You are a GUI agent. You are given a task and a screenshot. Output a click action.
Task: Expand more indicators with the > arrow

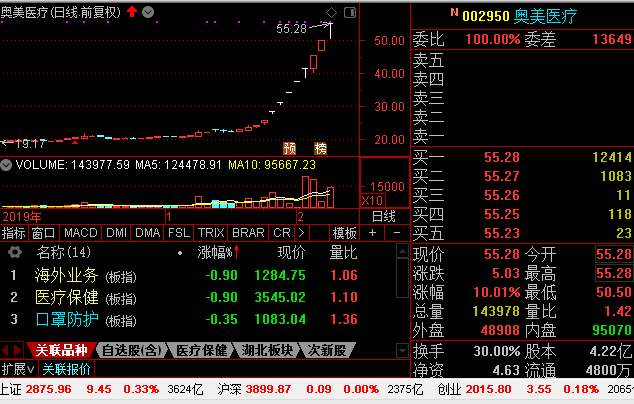[301, 233]
